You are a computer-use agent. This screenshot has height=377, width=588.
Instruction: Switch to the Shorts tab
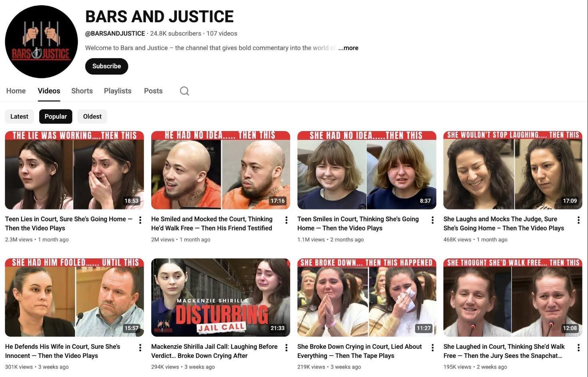click(x=82, y=91)
